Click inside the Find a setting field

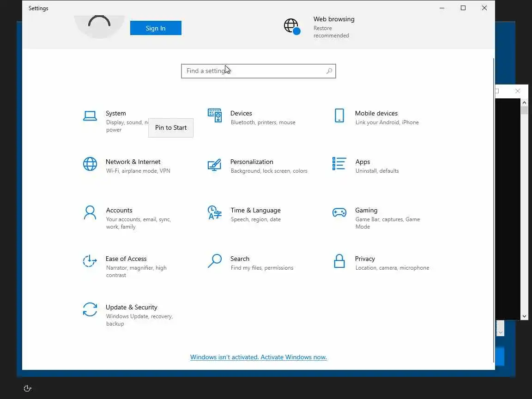coord(259,71)
